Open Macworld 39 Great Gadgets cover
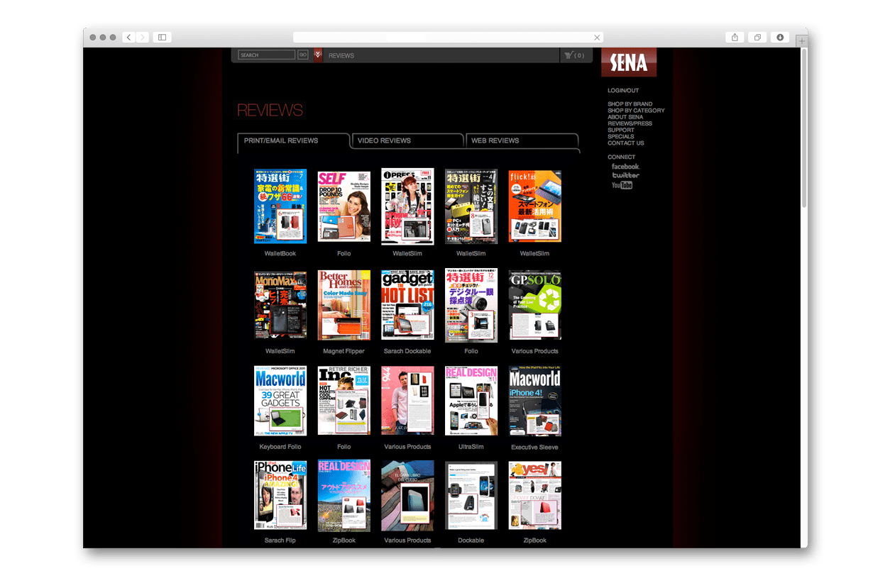 coord(280,401)
